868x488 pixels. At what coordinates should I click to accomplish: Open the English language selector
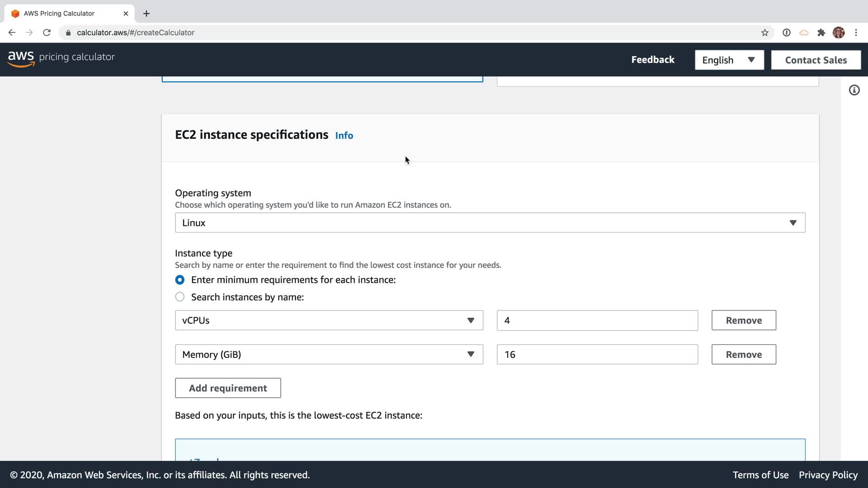point(729,60)
